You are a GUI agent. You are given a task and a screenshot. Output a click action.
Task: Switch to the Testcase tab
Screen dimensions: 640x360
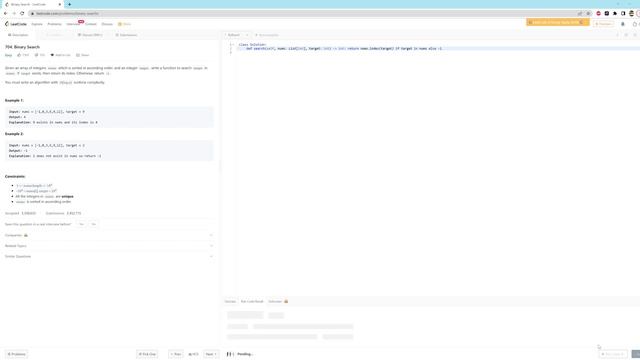tap(230, 301)
